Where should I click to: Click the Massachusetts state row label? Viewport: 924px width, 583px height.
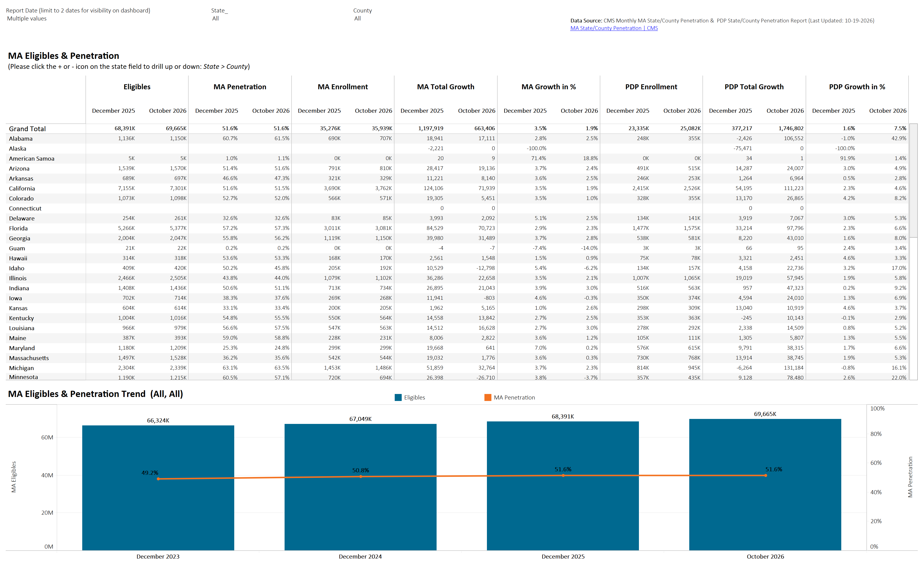(29, 358)
